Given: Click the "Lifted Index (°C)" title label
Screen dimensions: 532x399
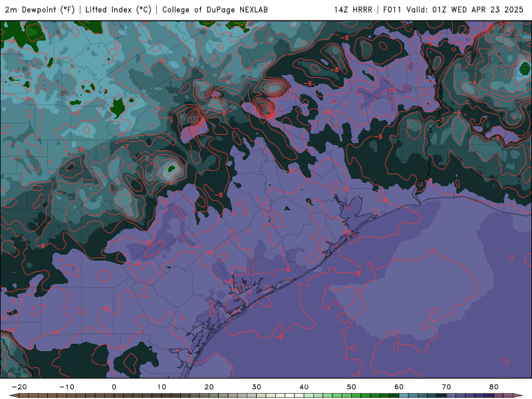Looking at the screenshot, I should coord(118,10).
